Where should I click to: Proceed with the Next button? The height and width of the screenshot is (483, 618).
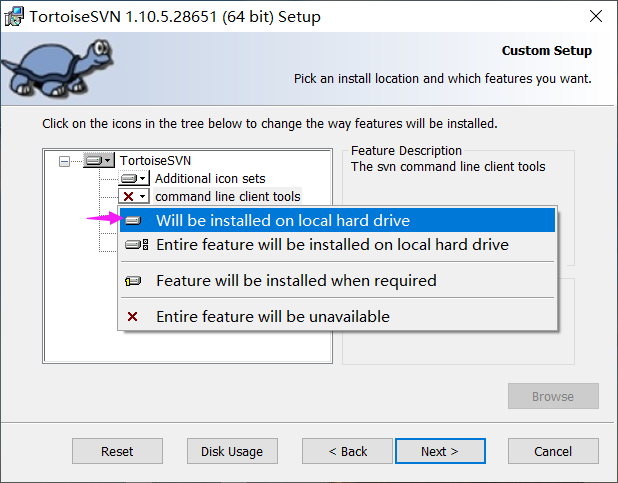pos(440,451)
